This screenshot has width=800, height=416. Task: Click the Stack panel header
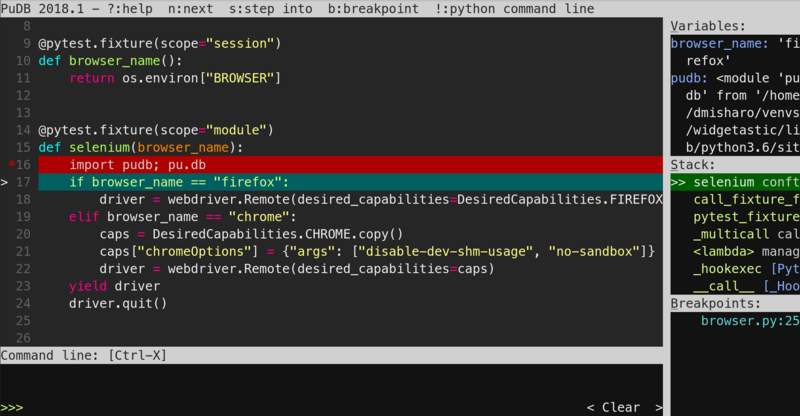(x=692, y=165)
